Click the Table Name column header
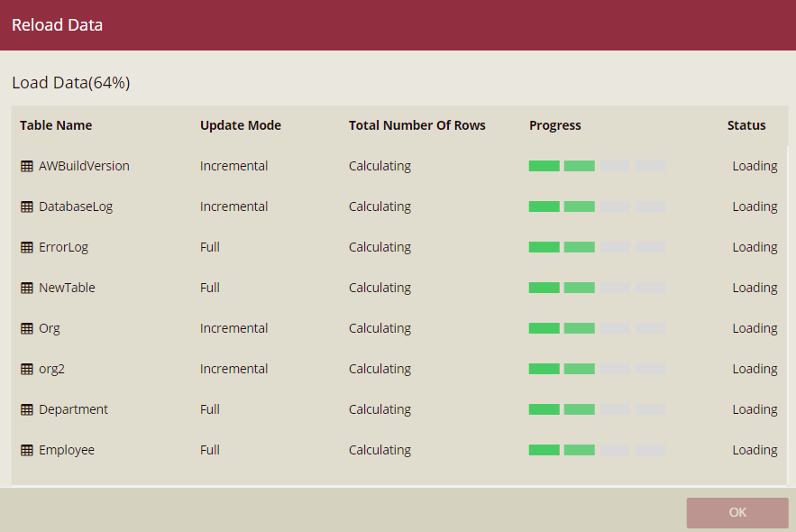Screen dimensions: 796x532 [x=56, y=125]
